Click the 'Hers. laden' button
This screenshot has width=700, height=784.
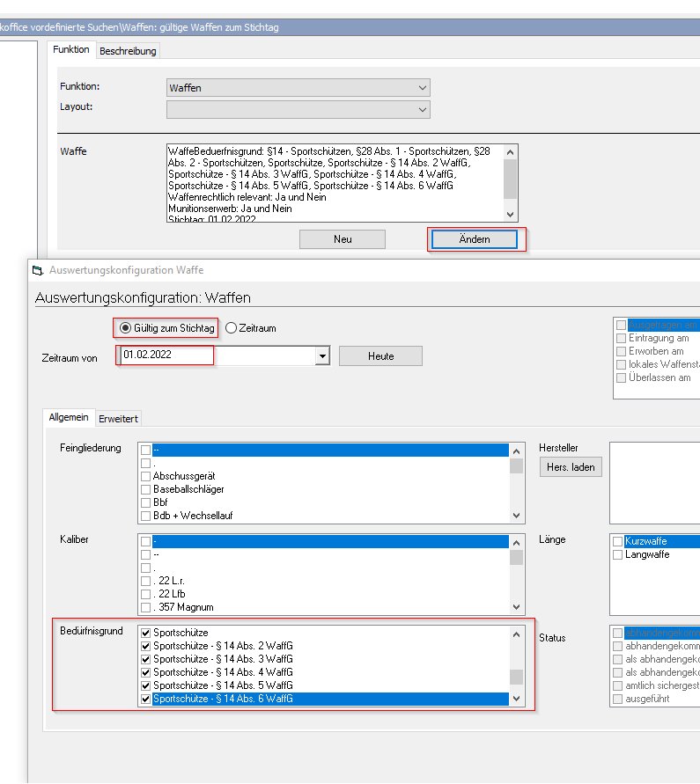[571, 467]
